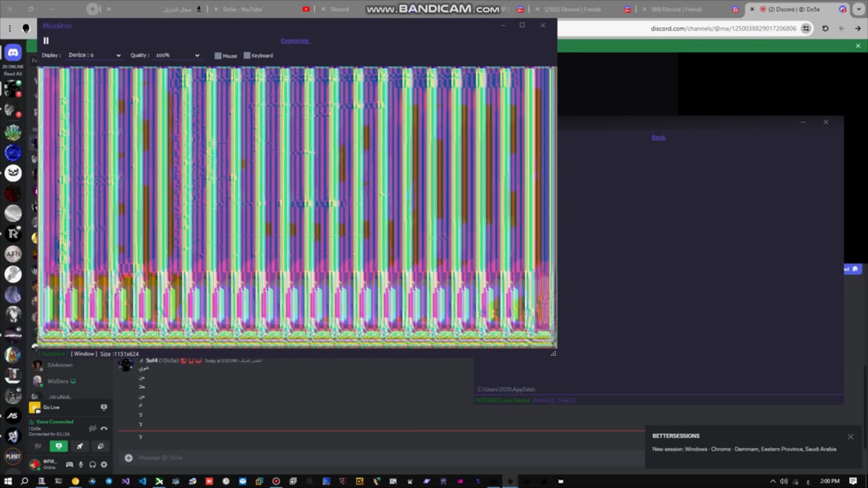Open the browser three-dot menu
Screen dimensions: 868x488
point(10,28)
